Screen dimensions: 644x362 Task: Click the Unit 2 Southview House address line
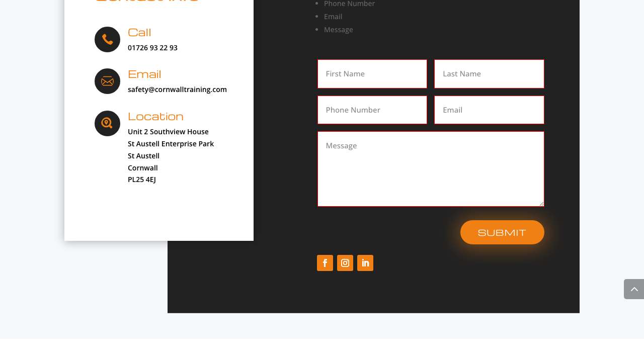[x=168, y=132]
